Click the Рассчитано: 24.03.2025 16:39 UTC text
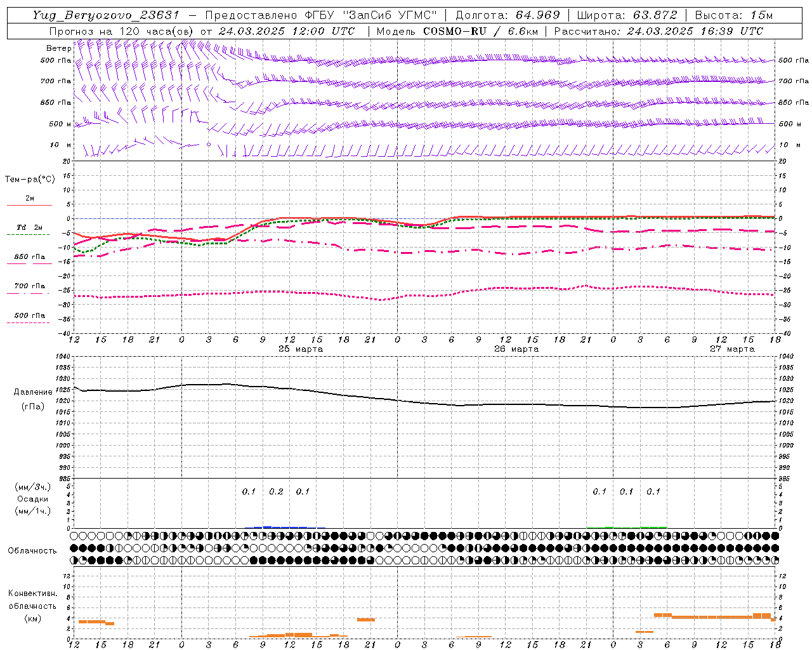812x650 pixels. click(x=658, y=31)
